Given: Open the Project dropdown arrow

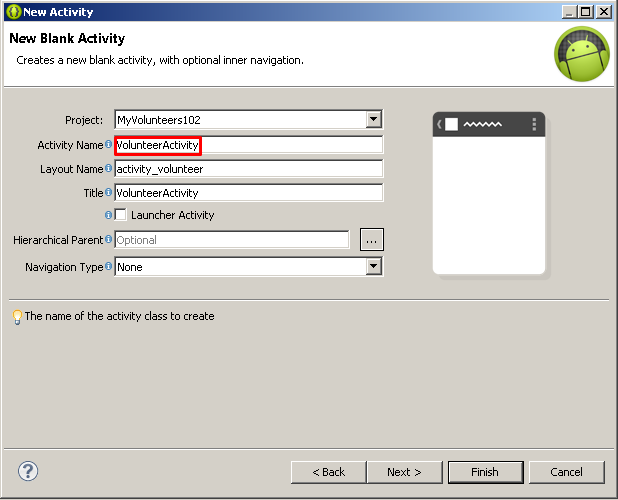Looking at the screenshot, I should tap(373, 119).
